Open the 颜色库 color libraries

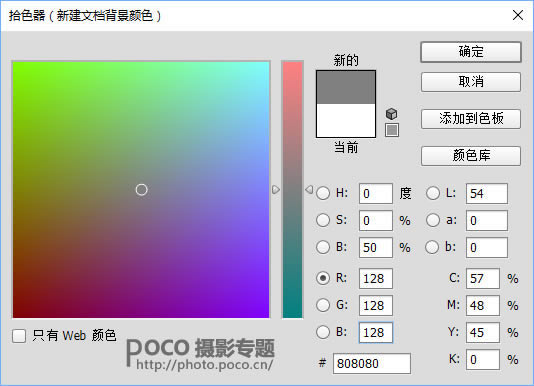pos(471,156)
